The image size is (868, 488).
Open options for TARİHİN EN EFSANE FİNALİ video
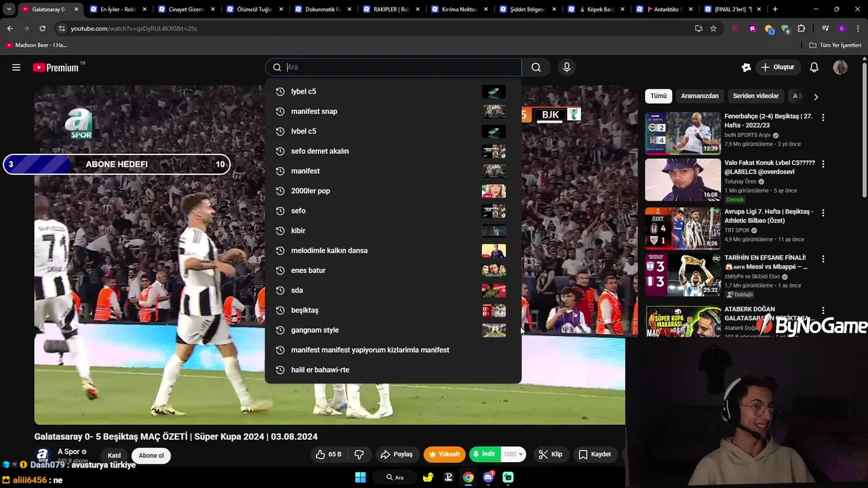click(823, 259)
